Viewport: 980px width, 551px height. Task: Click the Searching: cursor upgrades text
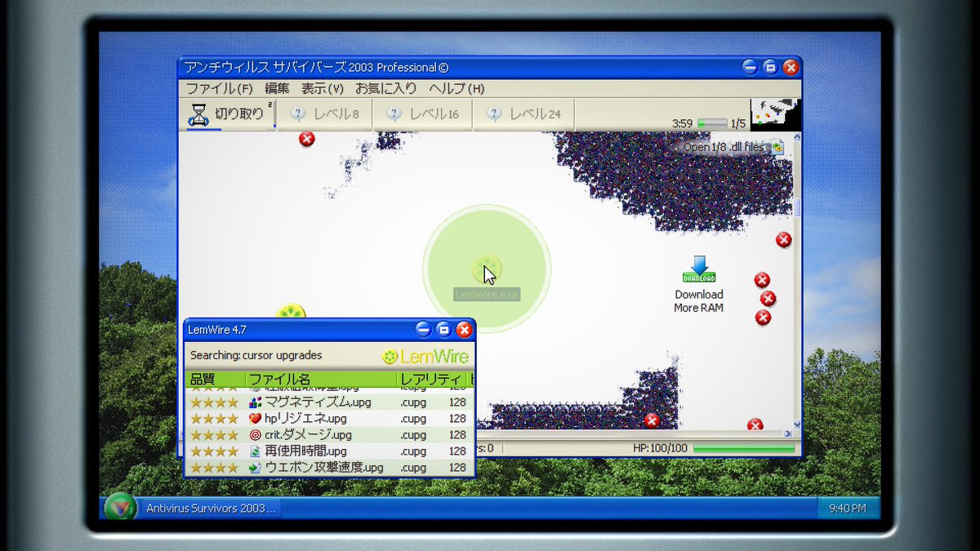point(256,356)
